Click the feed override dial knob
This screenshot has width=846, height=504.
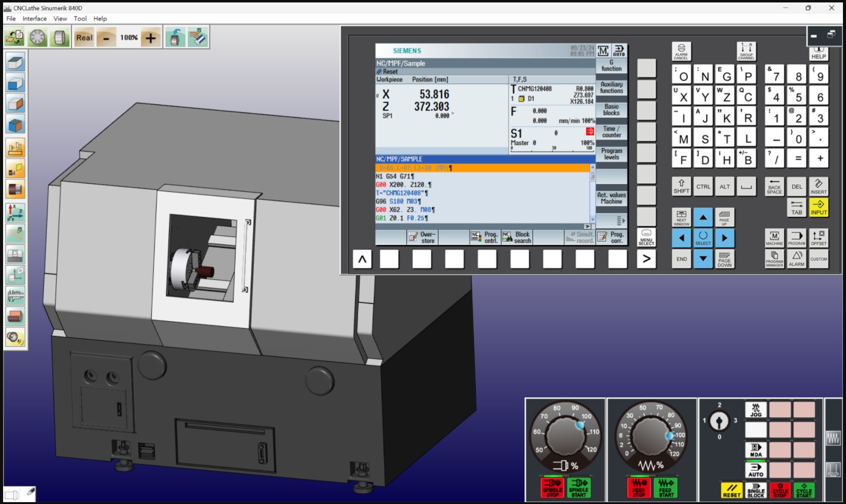pos(651,436)
